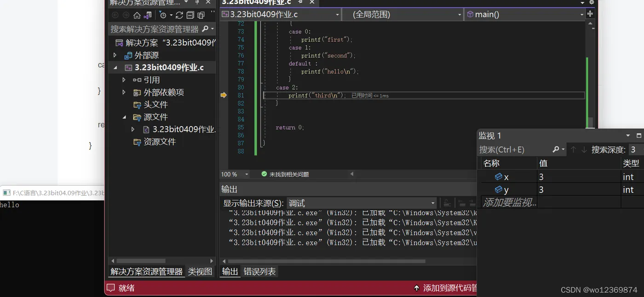644x297 pixels.
Task: Find next match arrow in Watch 1
Action: pyautogui.click(x=584, y=149)
